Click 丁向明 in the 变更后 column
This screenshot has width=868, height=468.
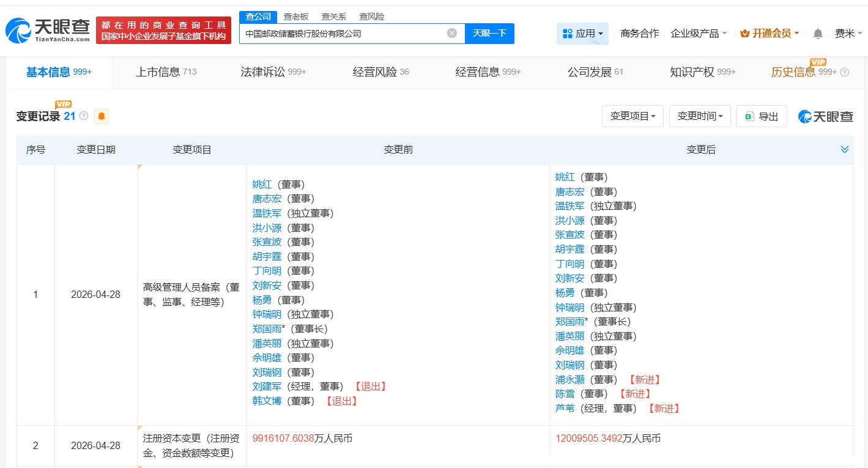tap(570, 264)
